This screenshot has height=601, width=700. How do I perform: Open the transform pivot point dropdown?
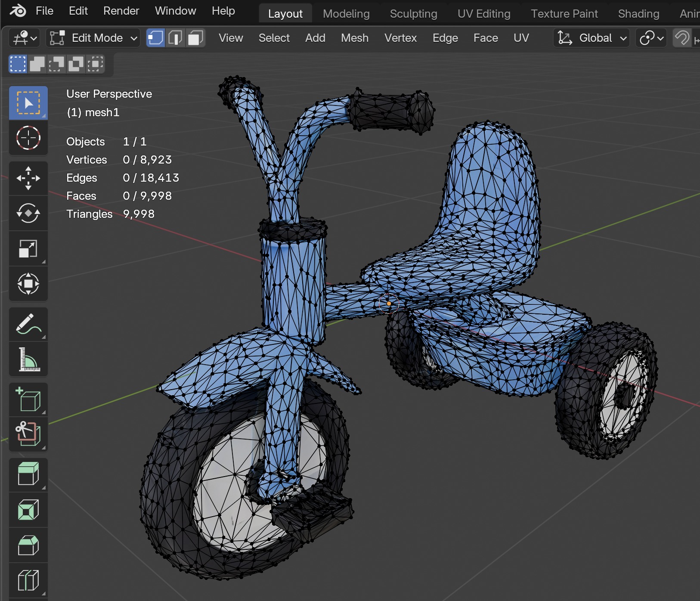coord(651,38)
